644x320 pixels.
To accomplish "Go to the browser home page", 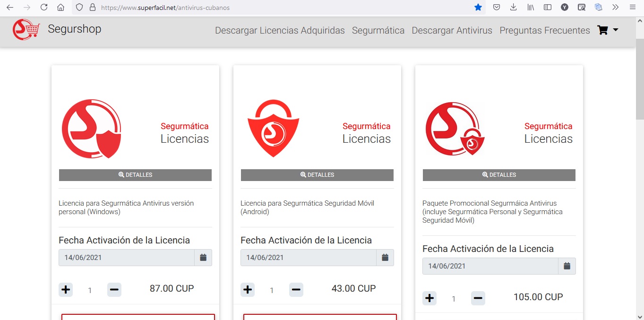I will (60, 8).
